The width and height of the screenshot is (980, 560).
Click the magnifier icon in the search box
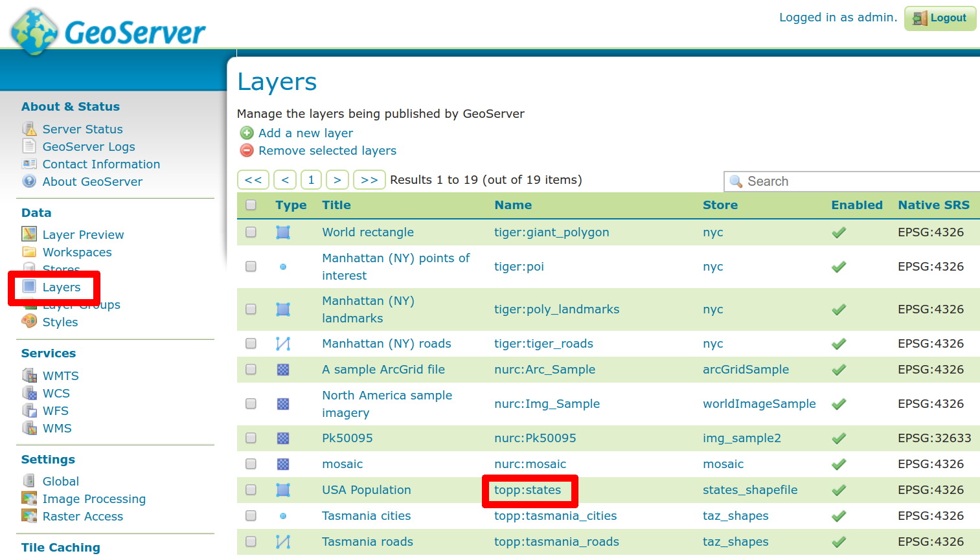point(736,181)
